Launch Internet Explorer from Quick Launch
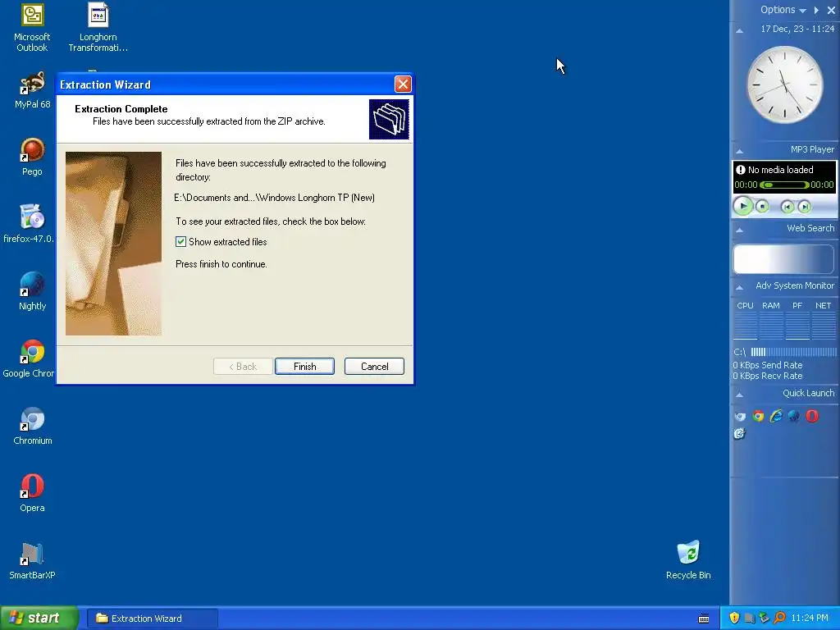The height and width of the screenshot is (630, 840). 776,416
